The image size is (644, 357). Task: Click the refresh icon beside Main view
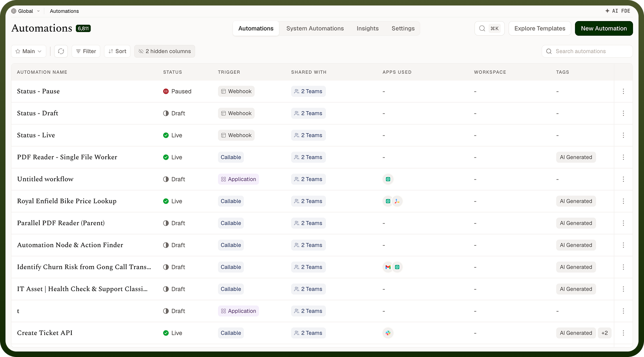[x=61, y=51]
